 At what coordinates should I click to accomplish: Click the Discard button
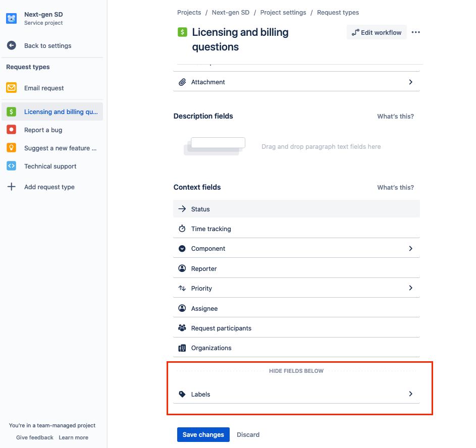click(x=248, y=434)
